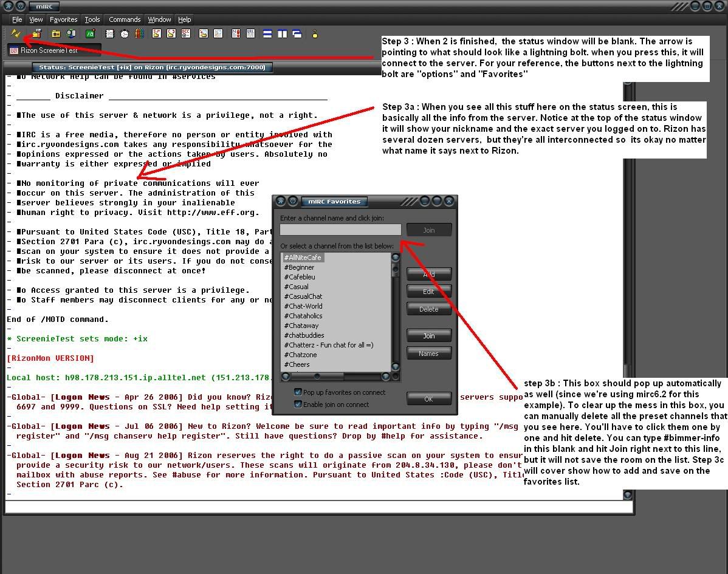The width and height of the screenshot is (728, 574).
Task: Click the status window command input line
Action: 319,507
